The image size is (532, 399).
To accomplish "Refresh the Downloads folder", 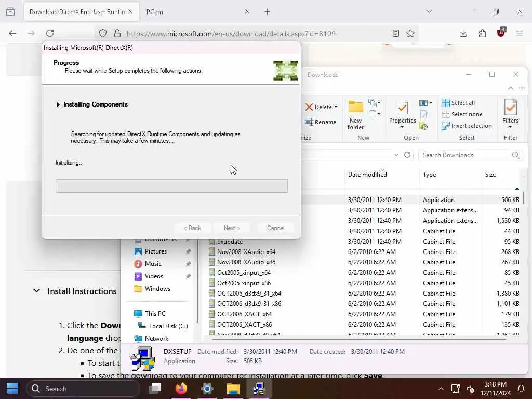I will pos(407,155).
